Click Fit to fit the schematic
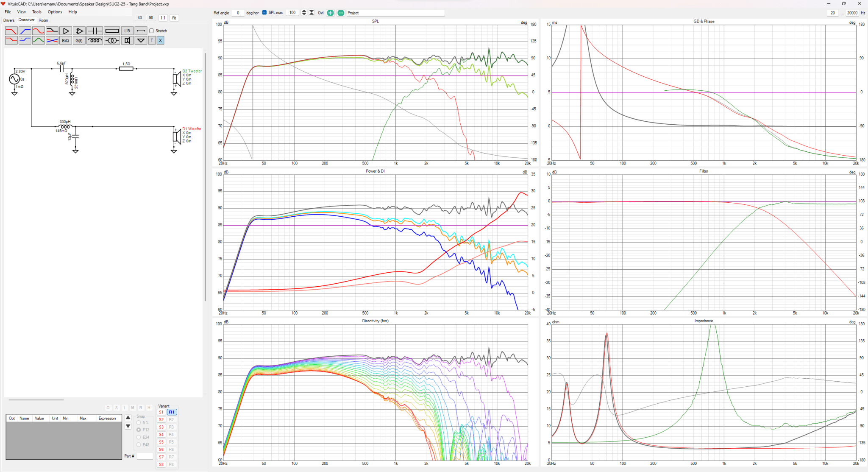 [174, 18]
